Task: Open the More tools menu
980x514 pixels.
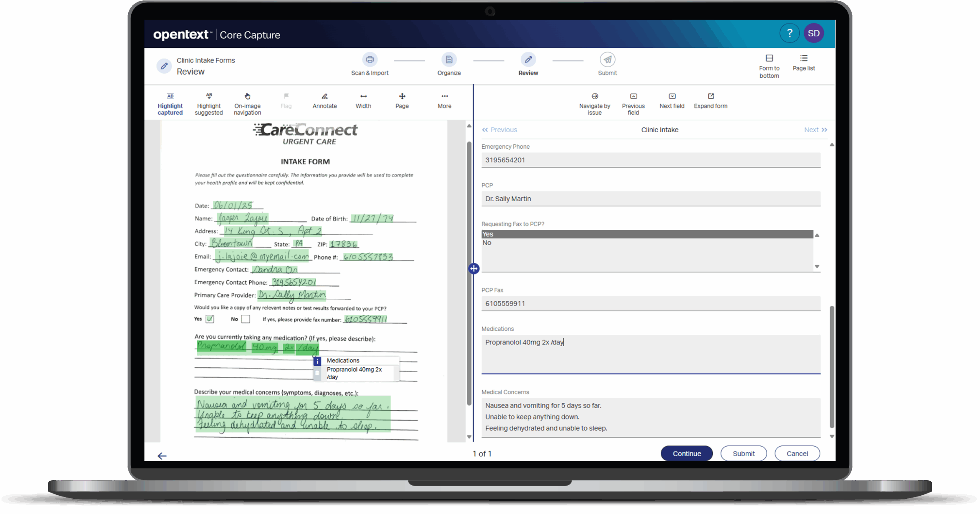Action: [x=444, y=101]
